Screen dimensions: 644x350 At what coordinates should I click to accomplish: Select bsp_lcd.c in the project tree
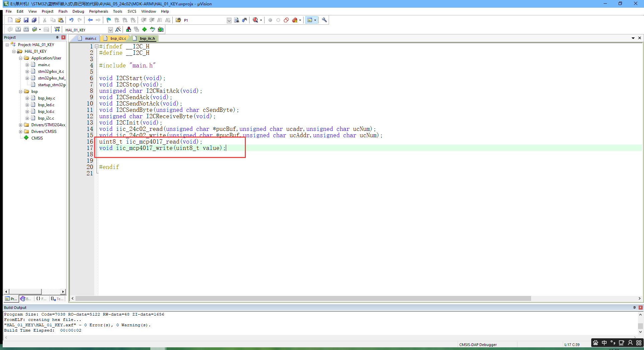[46, 112]
